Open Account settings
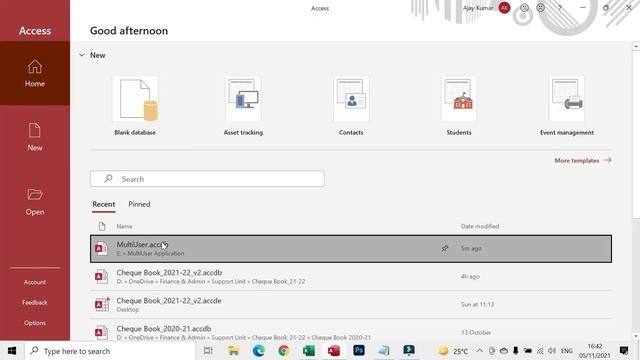Image resolution: width=640 pixels, height=360 pixels. pyautogui.click(x=35, y=282)
